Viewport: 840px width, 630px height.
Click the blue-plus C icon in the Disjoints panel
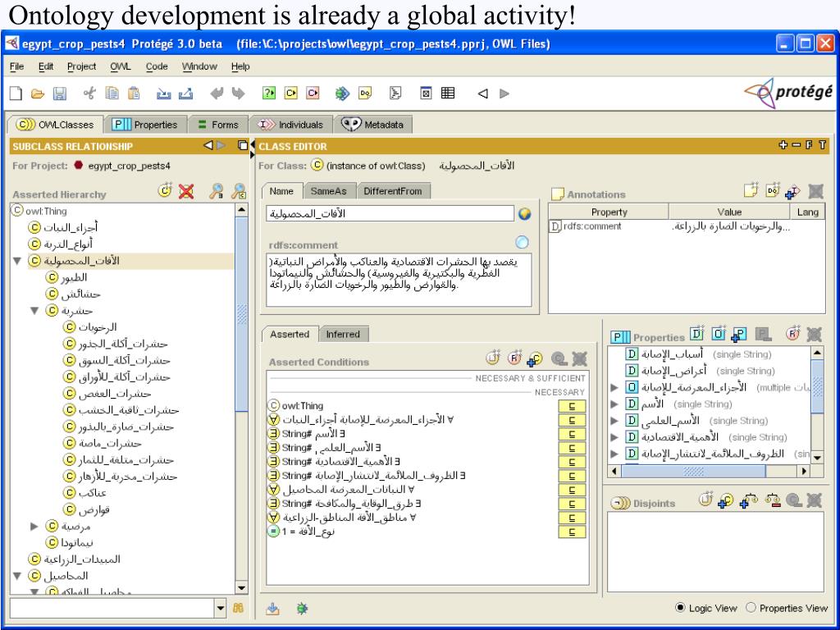tap(726, 501)
